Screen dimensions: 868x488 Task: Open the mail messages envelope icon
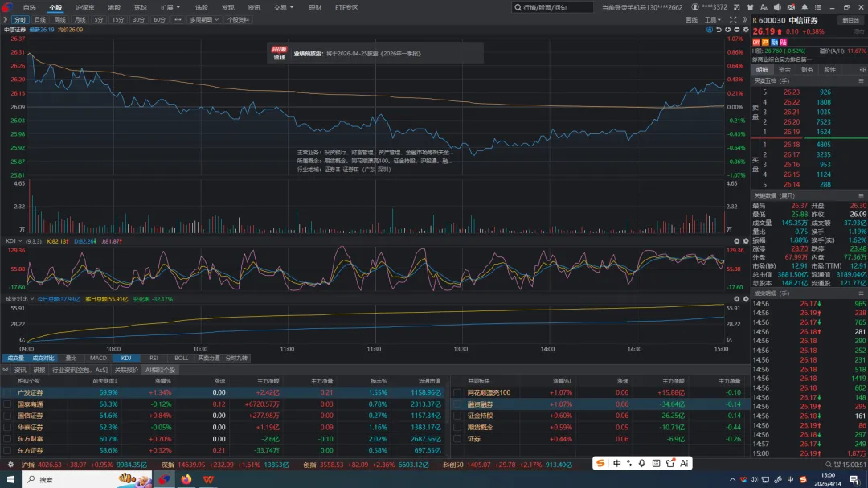pos(791,8)
